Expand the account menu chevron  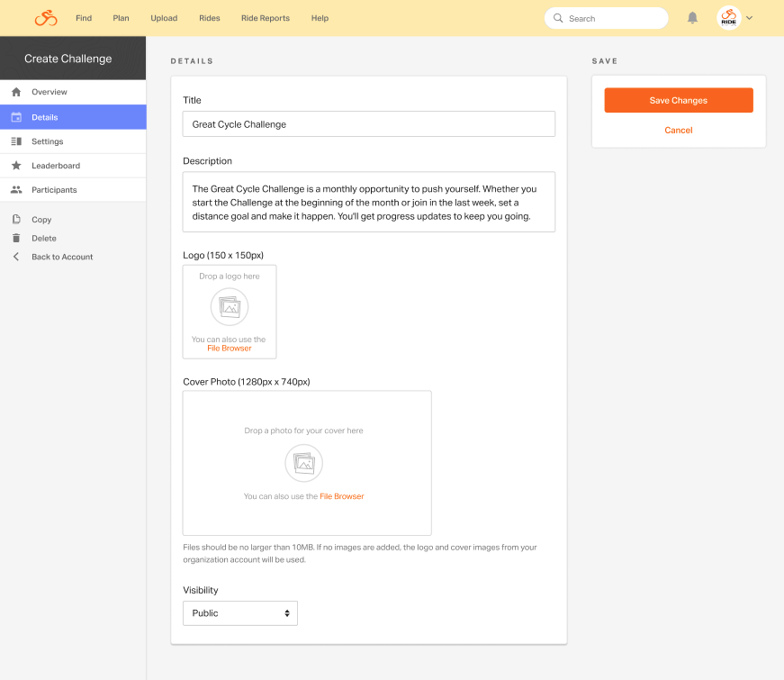(x=749, y=18)
